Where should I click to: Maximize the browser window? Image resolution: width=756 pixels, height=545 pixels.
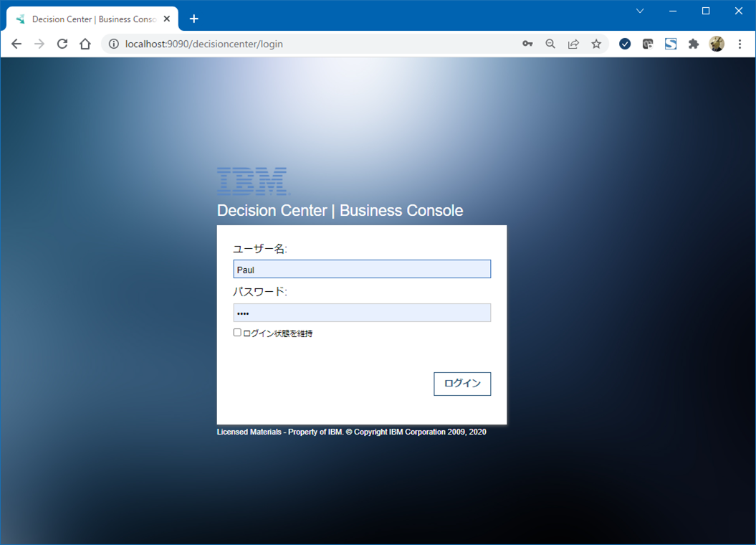coord(706,11)
